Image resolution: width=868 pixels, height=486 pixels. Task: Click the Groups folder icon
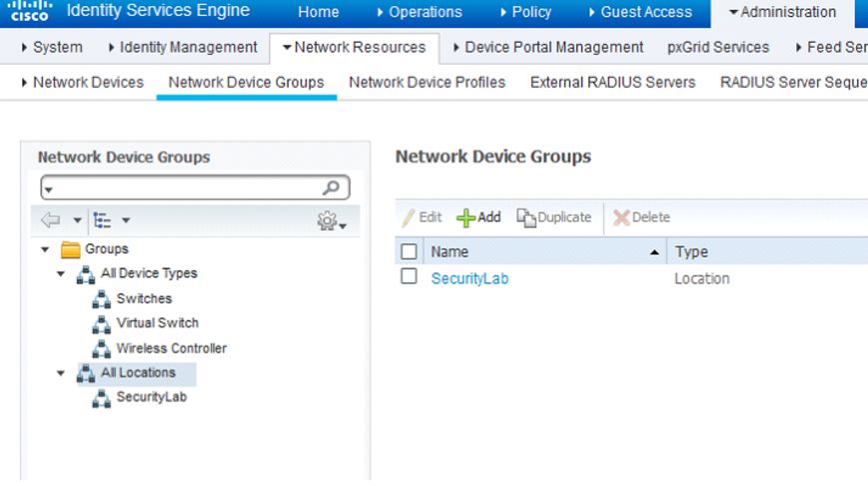point(70,249)
